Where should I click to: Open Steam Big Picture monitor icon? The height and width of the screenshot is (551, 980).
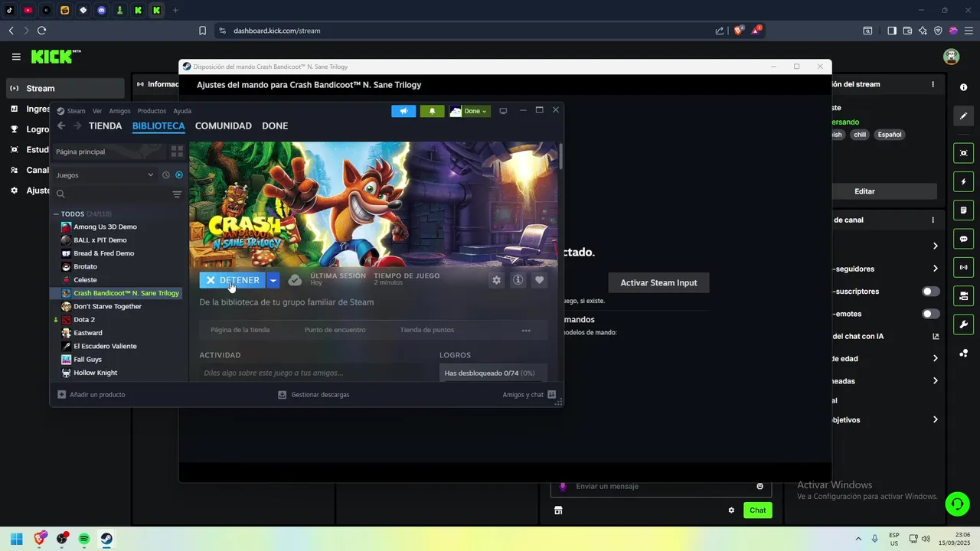(x=503, y=111)
